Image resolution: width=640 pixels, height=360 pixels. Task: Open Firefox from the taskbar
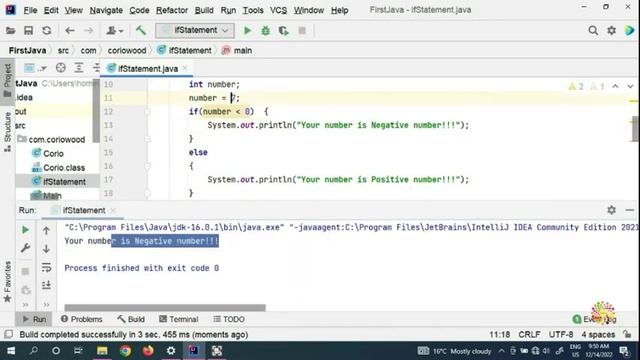[148, 351]
